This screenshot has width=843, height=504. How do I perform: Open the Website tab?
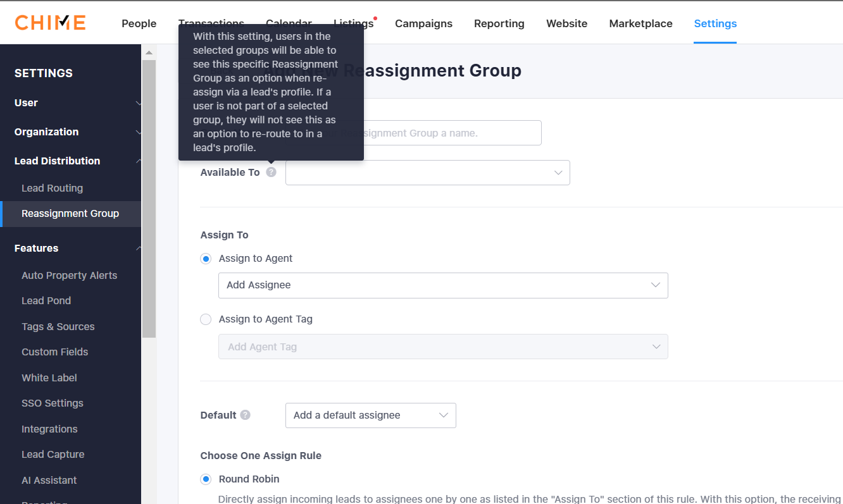[x=566, y=23]
